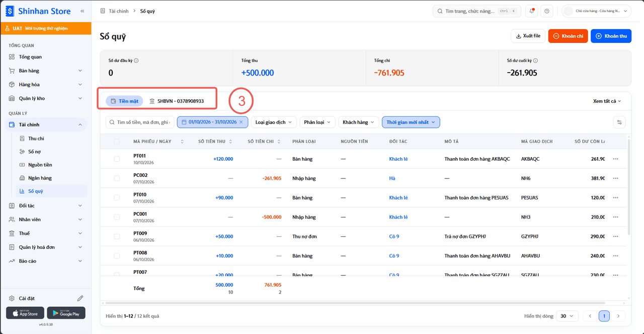Click the help question mark icon

(x=547, y=11)
